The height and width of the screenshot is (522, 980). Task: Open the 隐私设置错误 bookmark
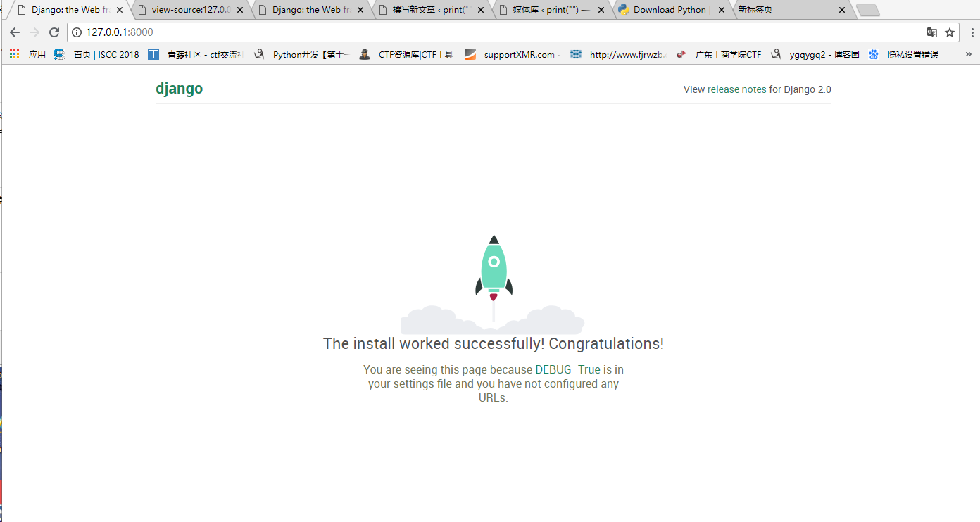point(904,54)
